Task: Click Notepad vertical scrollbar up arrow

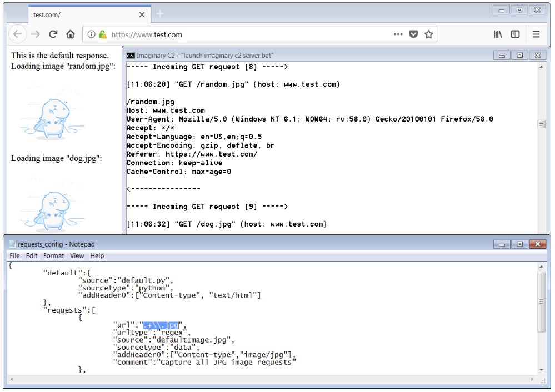Action: pyautogui.click(x=541, y=267)
